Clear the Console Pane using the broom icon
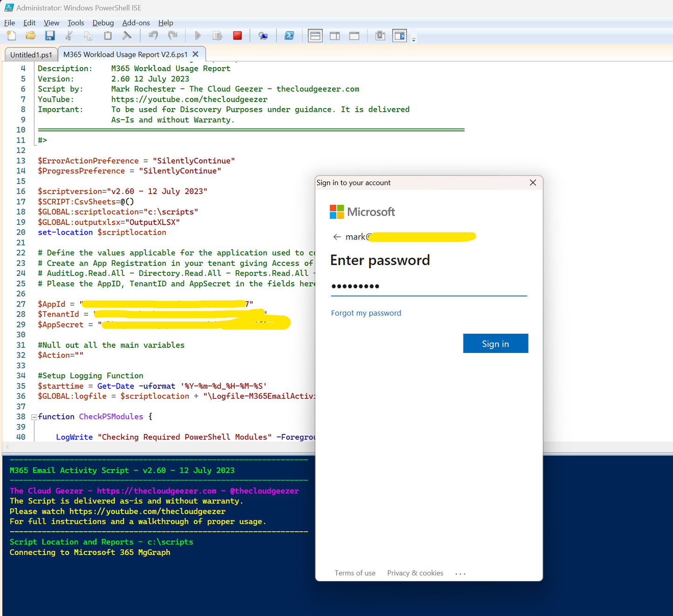Screen dimensions: 673x616 (x=127, y=35)
